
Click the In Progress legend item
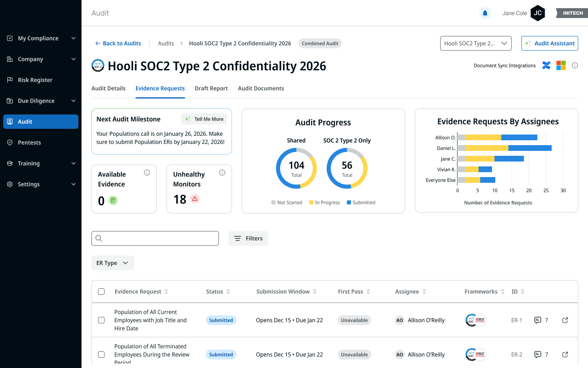click(325, 202)
